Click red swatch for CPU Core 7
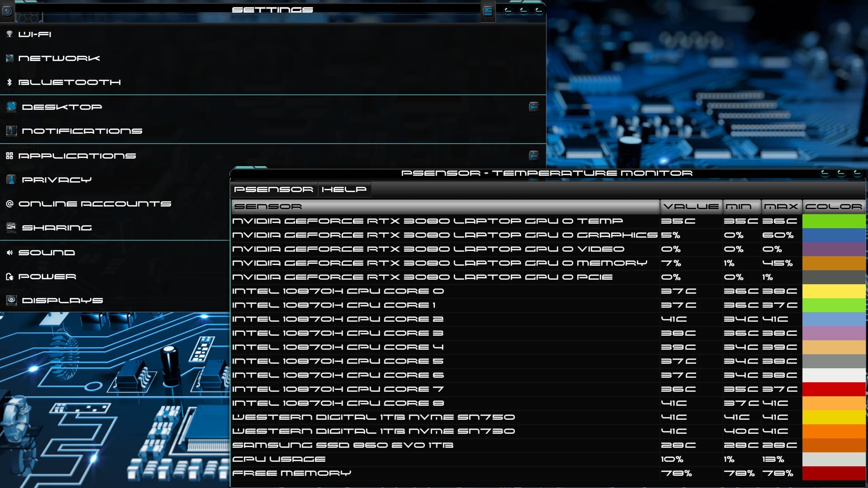This screenshot has width=868, height=488. click(x=834, y=389)
